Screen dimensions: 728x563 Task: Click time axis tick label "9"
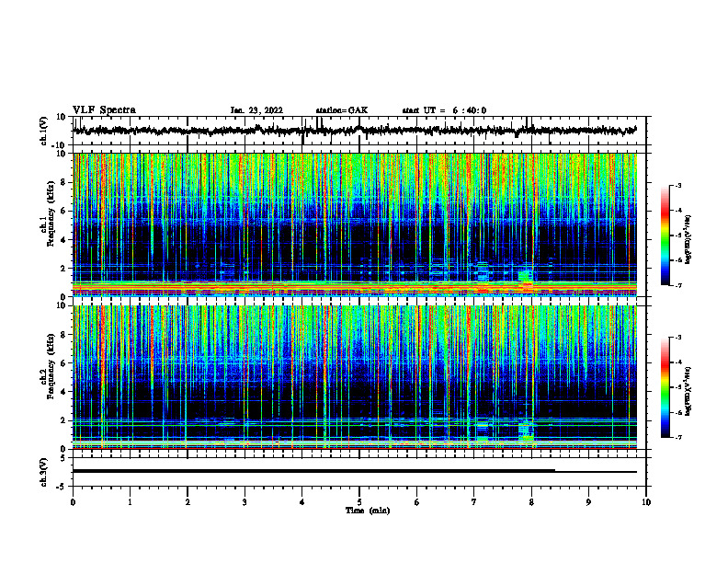[x=588, y=502]
